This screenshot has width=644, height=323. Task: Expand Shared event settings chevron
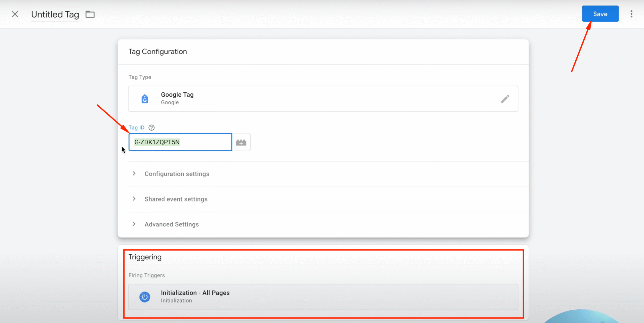134,199
